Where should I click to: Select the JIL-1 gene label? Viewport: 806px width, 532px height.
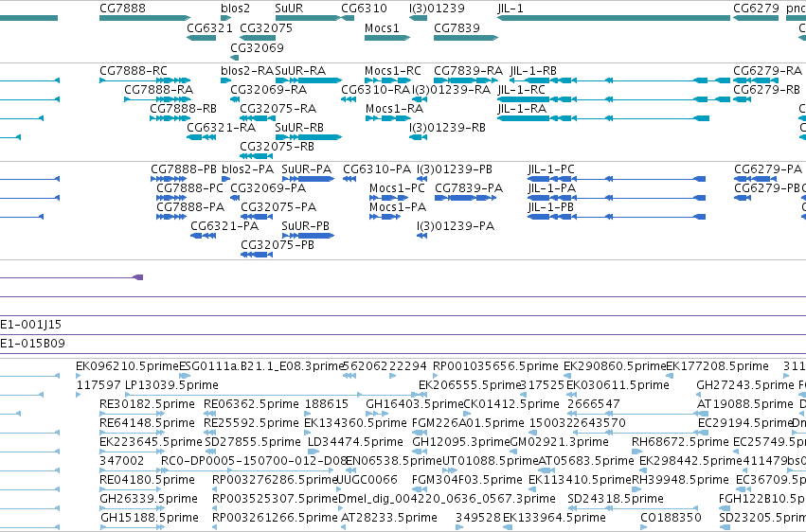click(x=510, y=9)
